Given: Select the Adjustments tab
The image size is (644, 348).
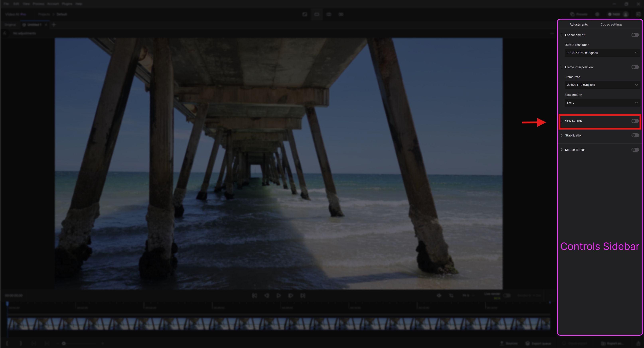Looking at the screenshot, I should 579,25.
